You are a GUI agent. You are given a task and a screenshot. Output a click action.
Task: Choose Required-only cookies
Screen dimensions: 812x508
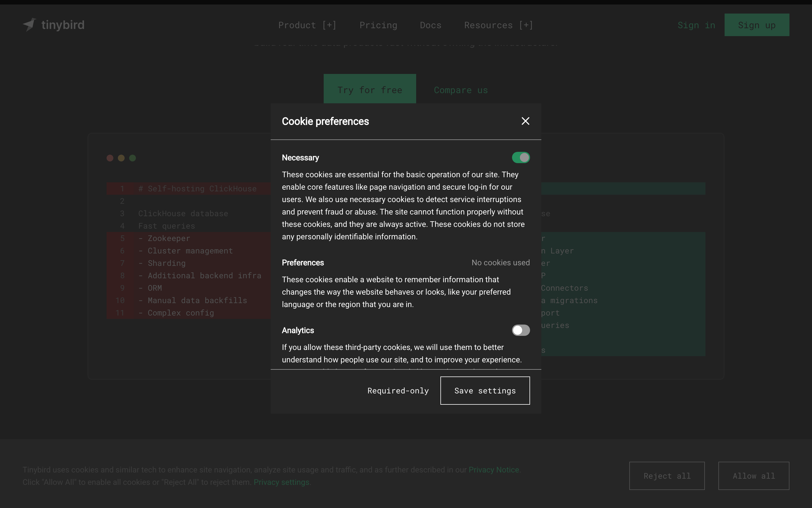click(398, 391)
